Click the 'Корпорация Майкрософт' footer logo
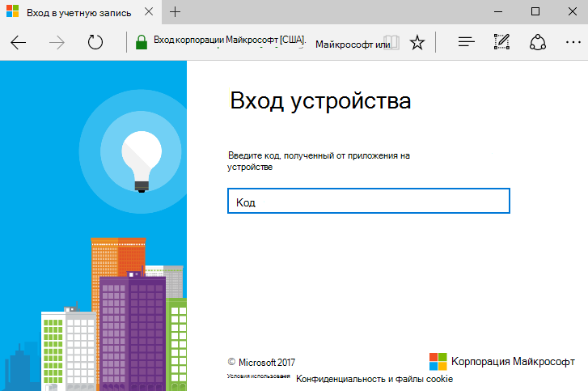This screenshot has height=391, width=588. 501,362
